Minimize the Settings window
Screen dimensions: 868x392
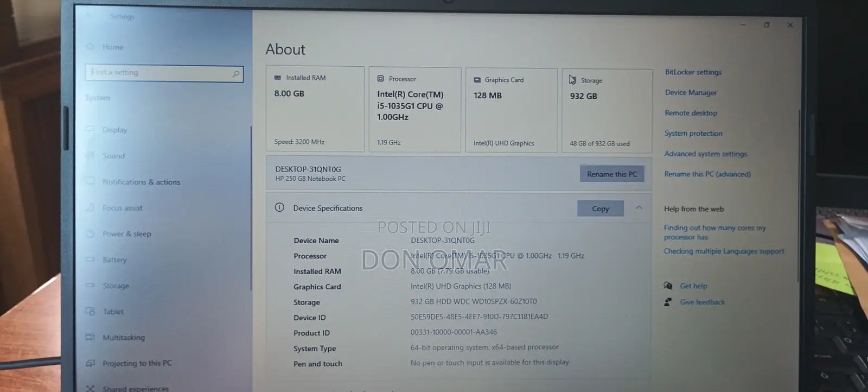pos(743,24)
